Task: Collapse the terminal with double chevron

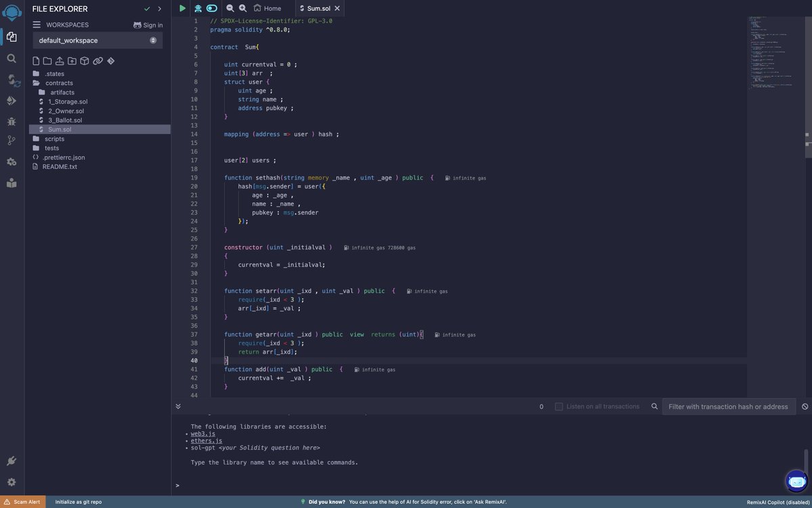Action: [178, 406]
